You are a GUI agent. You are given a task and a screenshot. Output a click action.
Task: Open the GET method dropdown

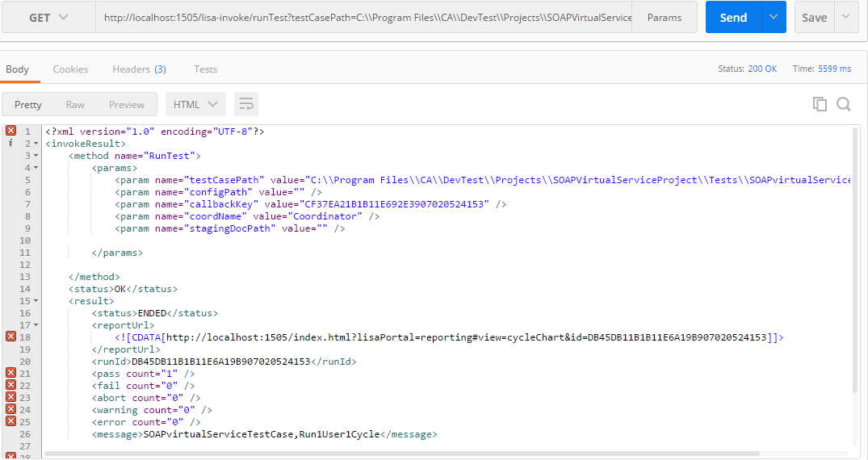point(48,17)
